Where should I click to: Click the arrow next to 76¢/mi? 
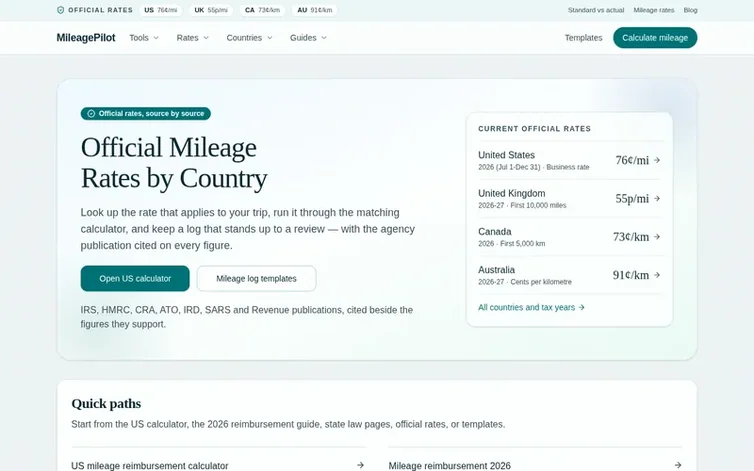point(657,160)
